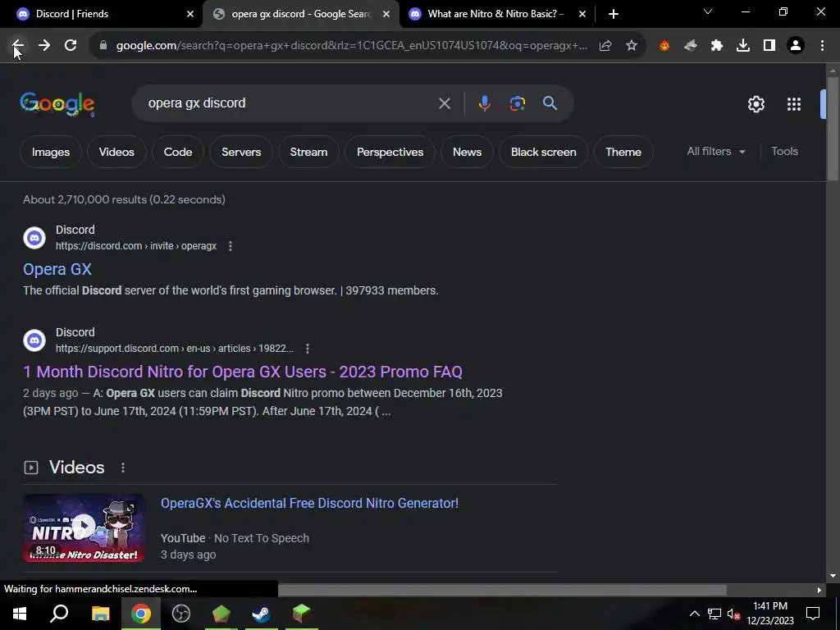Click the Discord favicon of the Opera GX result

pos(34,237)
